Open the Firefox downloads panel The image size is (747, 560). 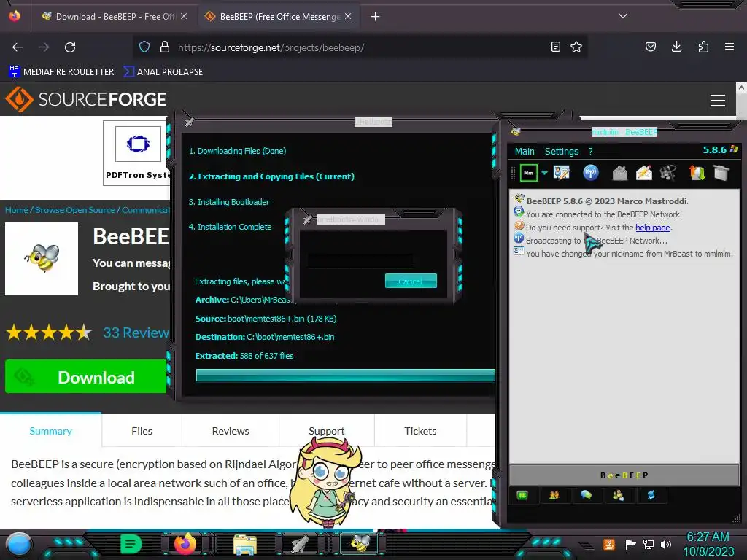click(x=676, y=47)
